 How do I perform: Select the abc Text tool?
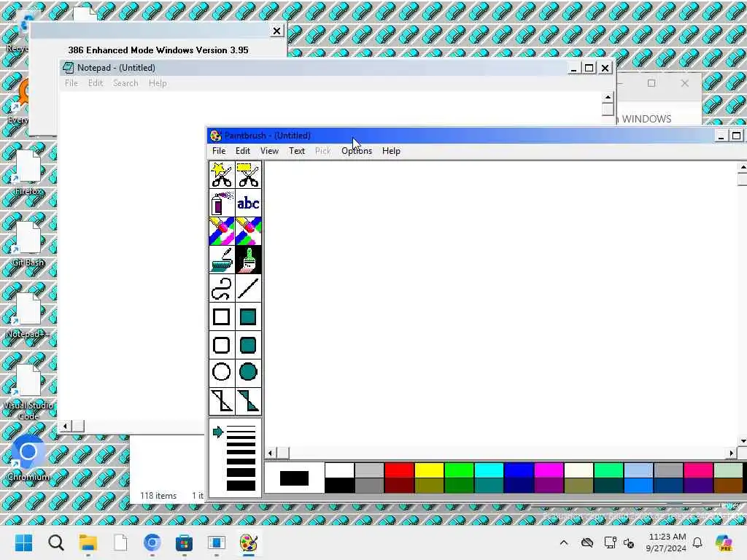click(x=248, y=203)
